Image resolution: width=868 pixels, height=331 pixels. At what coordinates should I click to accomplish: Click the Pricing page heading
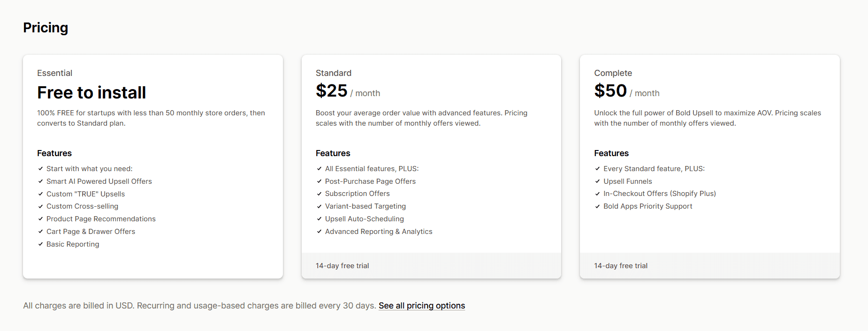pos(46,28)
